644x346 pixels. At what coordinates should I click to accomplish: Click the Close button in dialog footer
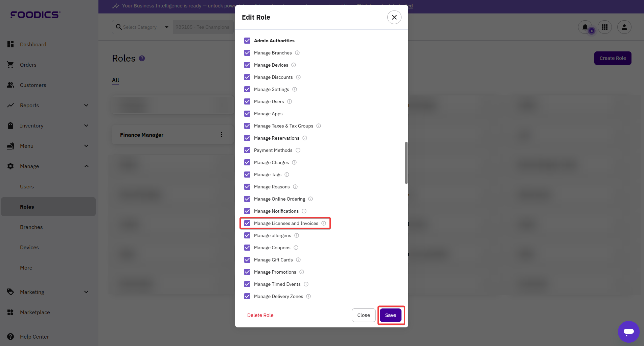(364, 315)
